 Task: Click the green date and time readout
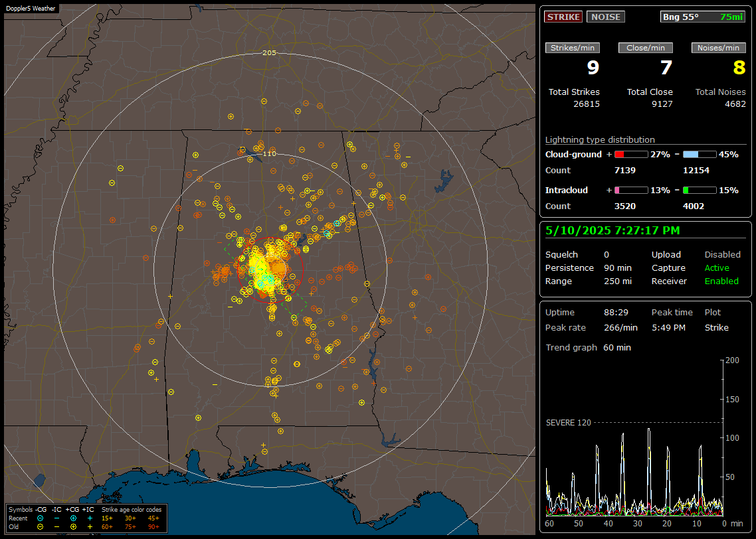coord(613,230)
